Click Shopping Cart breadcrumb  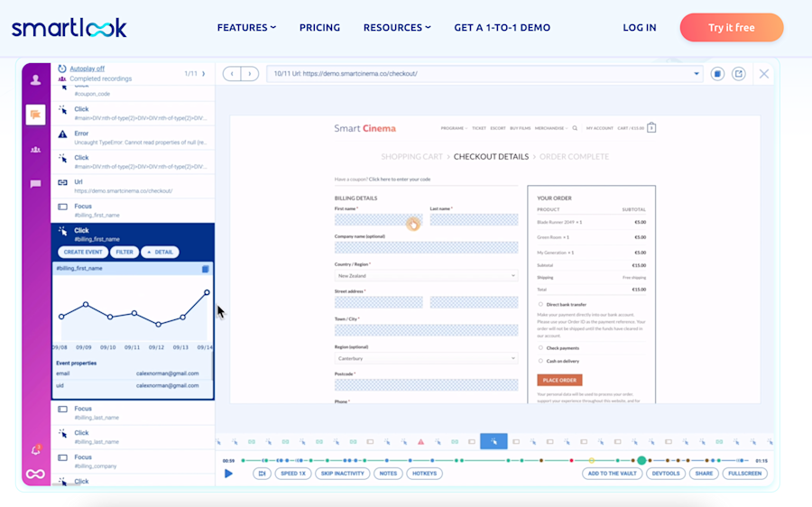point(411,156)
